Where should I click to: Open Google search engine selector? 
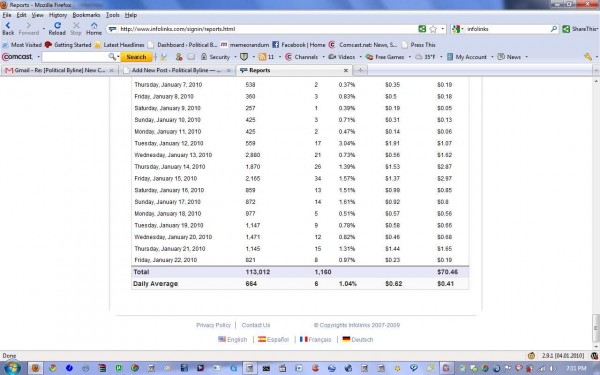pos(457,29)
